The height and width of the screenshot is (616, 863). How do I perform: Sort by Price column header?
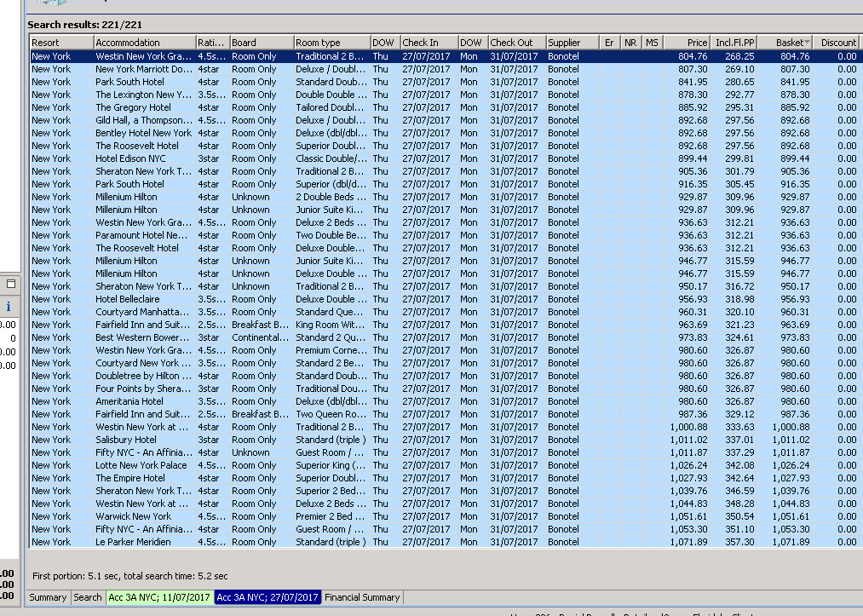point(687,43)
